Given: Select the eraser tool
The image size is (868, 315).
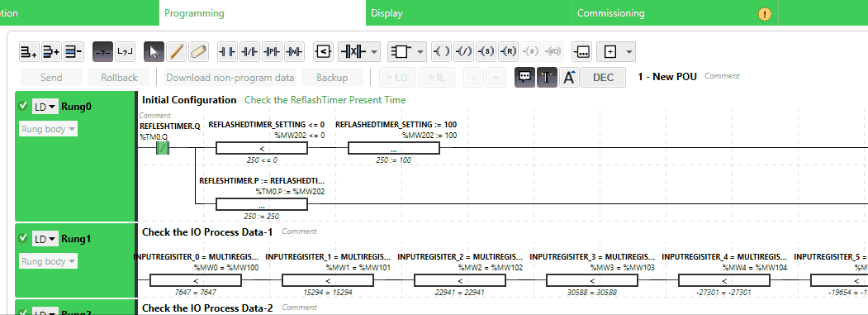Looking at the screenshot, I should click(x=198, y=52).
